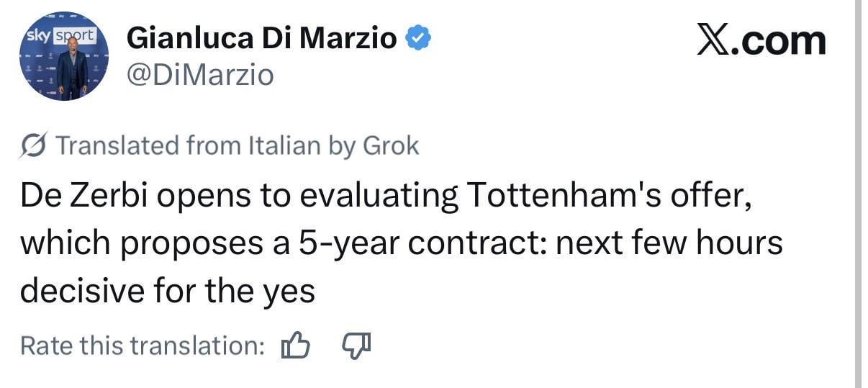This screenshot has height=388, width=868.
Task: Click the thumbs up translation rating icon
Action: pyautogui.click(x=295, y=346)
